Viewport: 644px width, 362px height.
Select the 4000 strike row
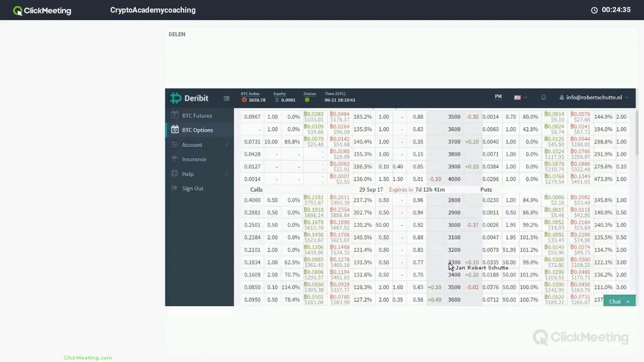pos(454,179)
